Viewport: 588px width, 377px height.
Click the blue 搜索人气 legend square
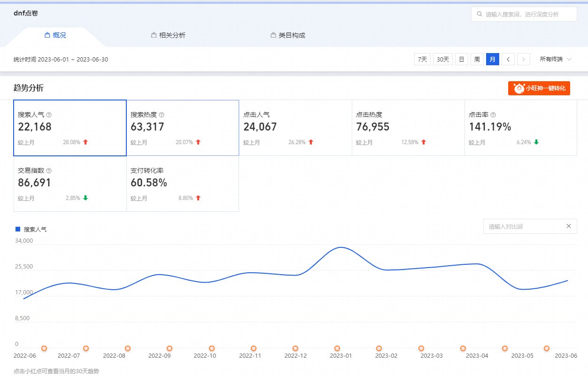pyautogui.click(x=18, y=229)
